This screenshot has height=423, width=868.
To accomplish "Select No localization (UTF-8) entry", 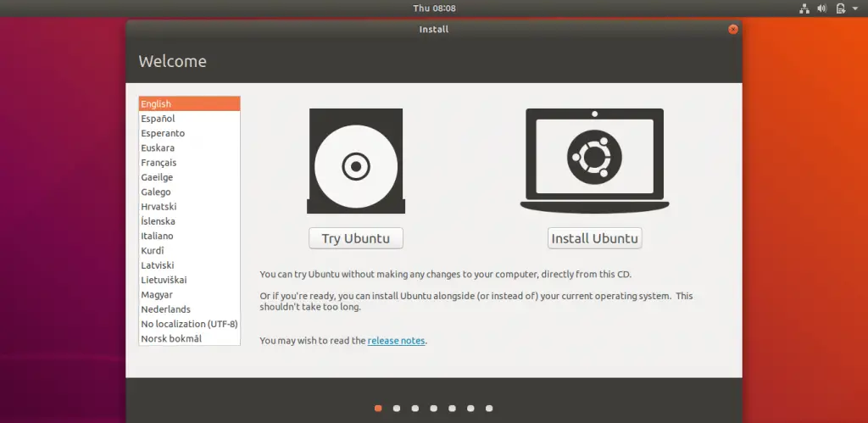I will 189,324.
